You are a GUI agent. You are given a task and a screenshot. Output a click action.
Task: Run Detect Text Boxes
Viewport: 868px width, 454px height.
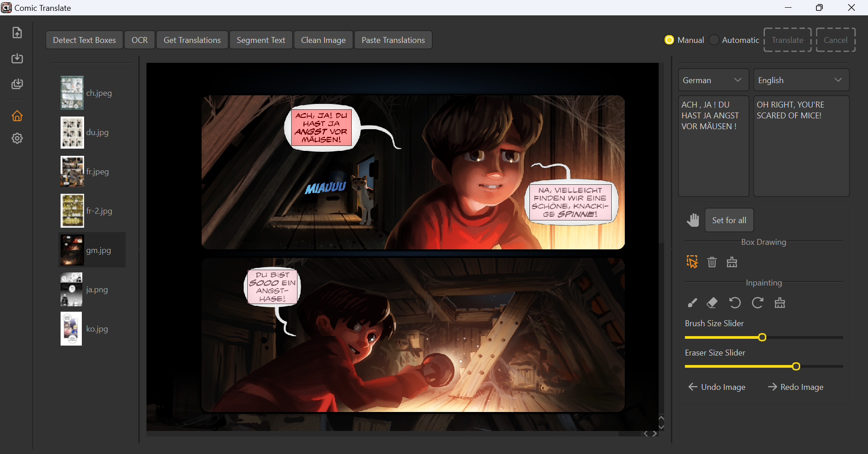(84, 40)
